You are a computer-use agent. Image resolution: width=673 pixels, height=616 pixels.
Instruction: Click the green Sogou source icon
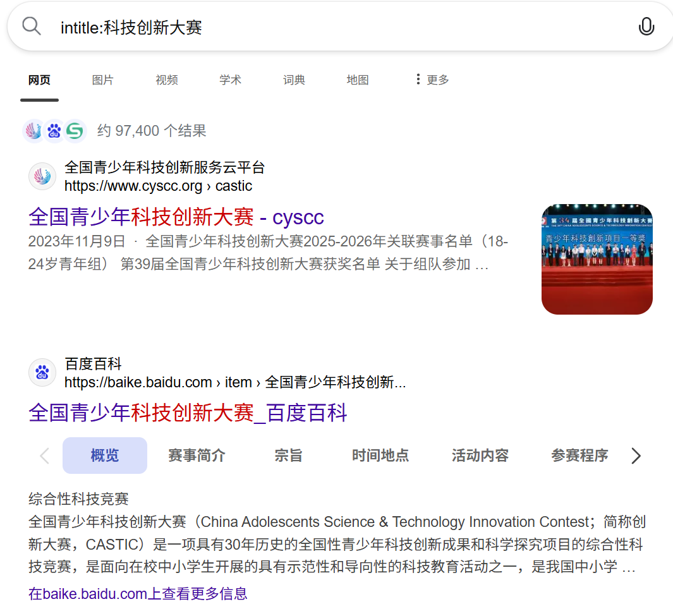point(75,131)
